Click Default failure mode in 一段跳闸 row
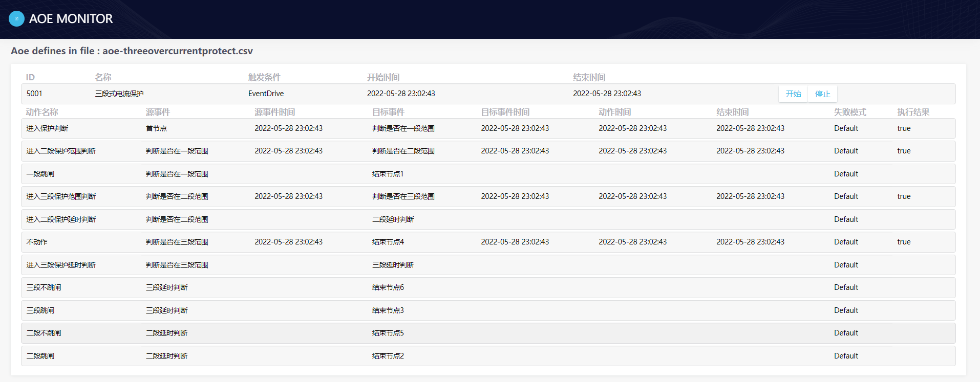Screen dimensions: 980x382 [846, 174]
